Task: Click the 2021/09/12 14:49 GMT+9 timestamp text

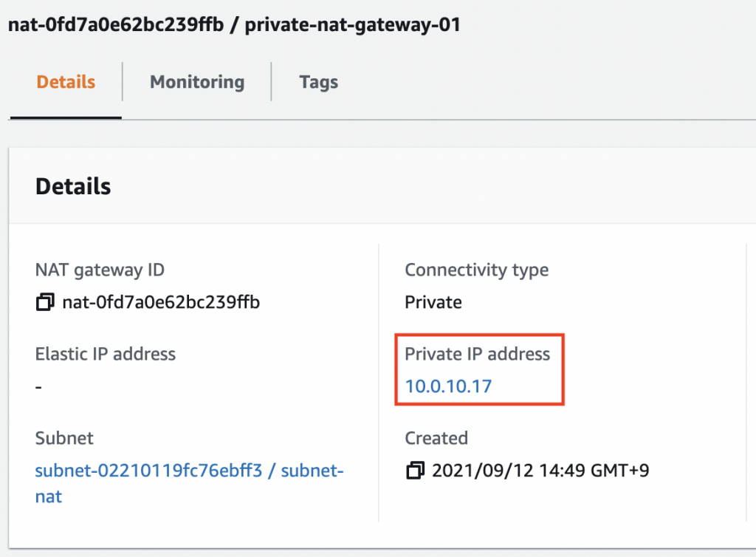Action: [x=540, y=470]
